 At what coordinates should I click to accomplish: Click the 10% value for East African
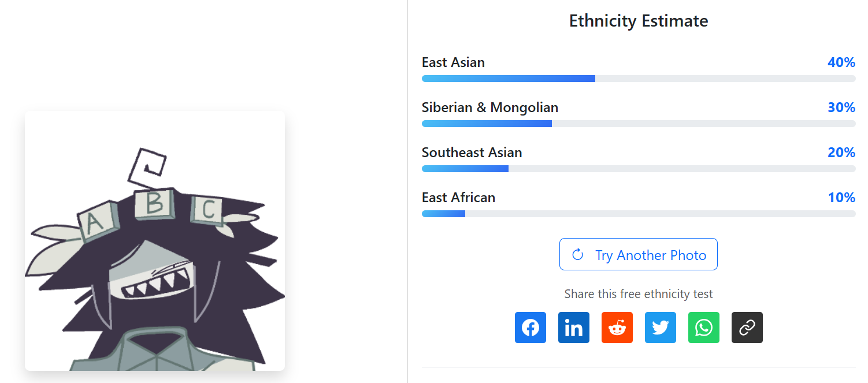tap(841, 198)
